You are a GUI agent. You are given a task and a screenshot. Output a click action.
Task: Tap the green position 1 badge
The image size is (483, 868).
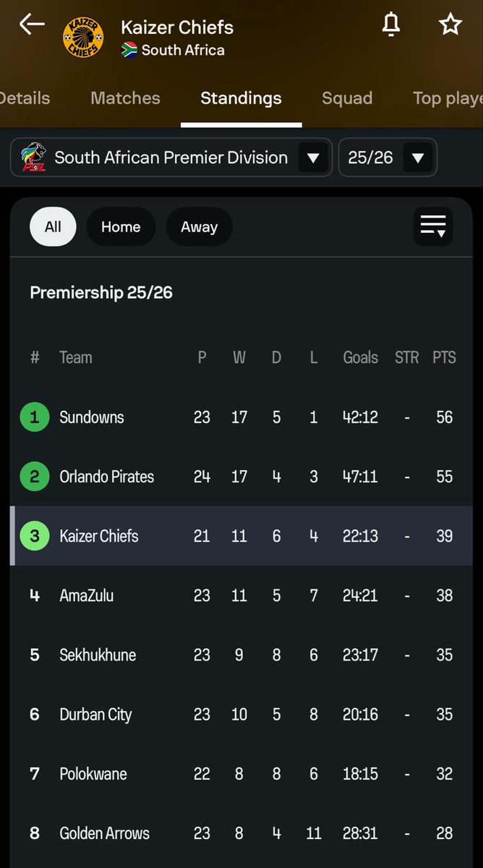34,417
